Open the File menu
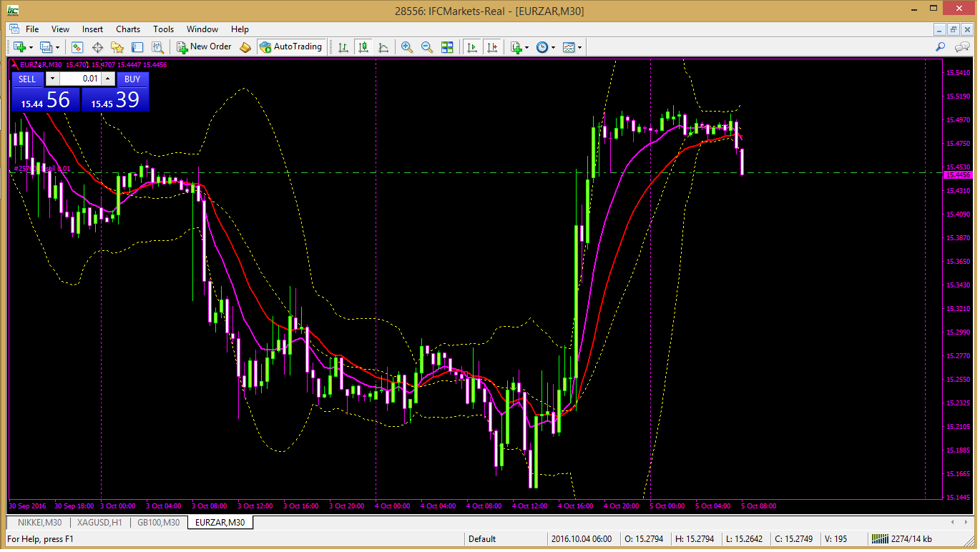Viewport: 980px width, 552px height. coord(32,29)
